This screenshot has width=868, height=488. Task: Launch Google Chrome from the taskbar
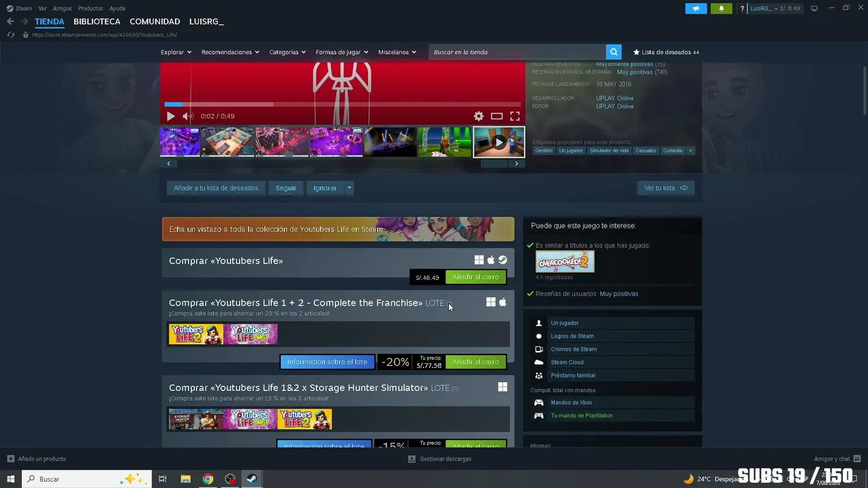pyautogui.click(x=208, y=479)
